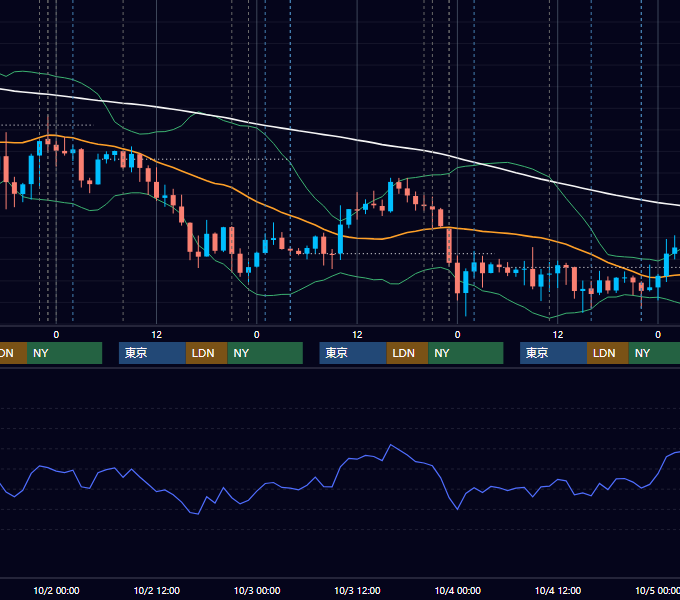Viewport: 680px width, 600px height.
Task: Select the NY session block spanning 10/4 00:00
Action: pyautogui.click(x=465, y=353)
